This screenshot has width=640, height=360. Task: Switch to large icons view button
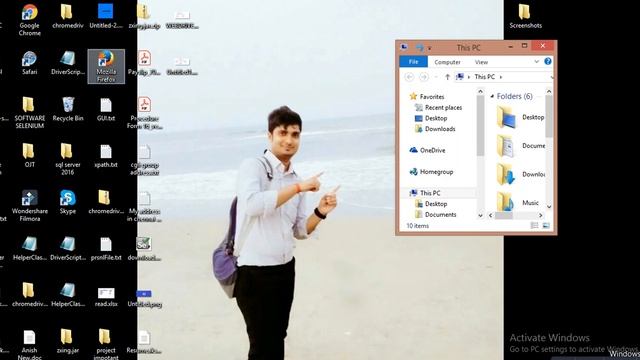546,225
